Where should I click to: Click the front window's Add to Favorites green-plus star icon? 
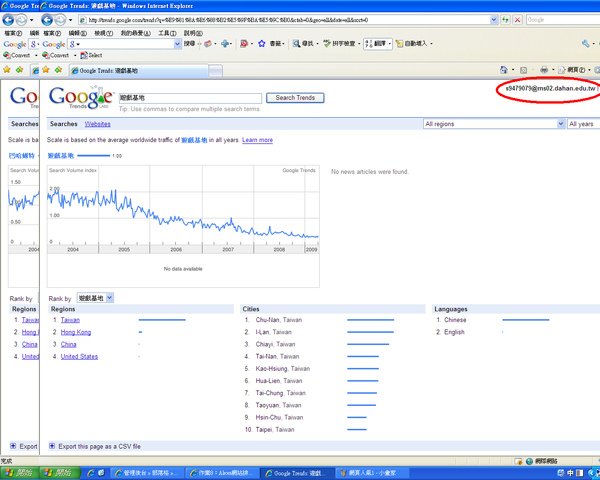click(58, 70)
